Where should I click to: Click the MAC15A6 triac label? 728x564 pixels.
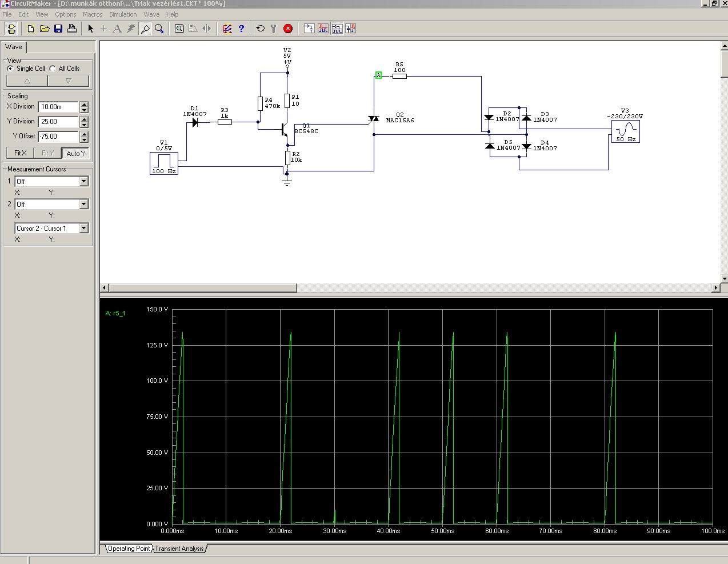tap(400, 121)
